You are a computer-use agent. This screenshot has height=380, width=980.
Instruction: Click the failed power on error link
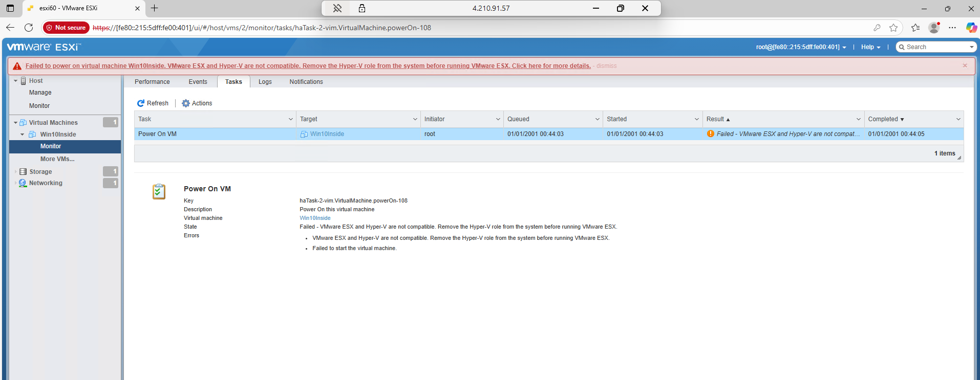coord(308,66)
